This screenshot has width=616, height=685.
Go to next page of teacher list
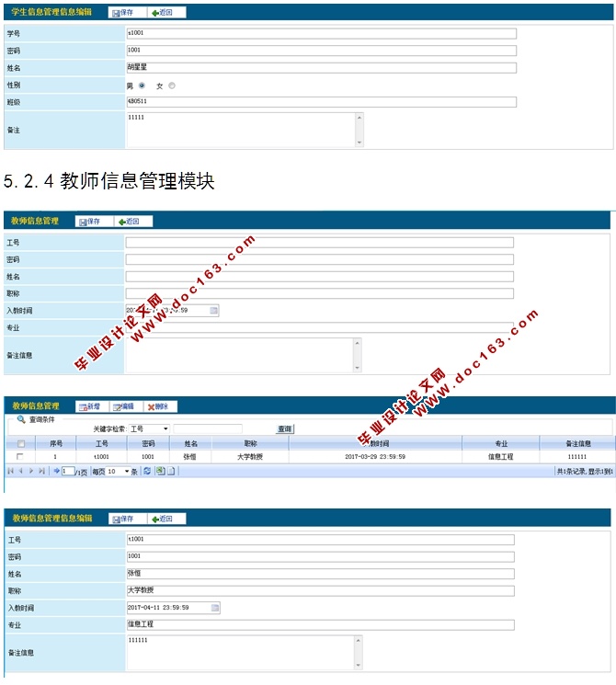tap(31, 471)
